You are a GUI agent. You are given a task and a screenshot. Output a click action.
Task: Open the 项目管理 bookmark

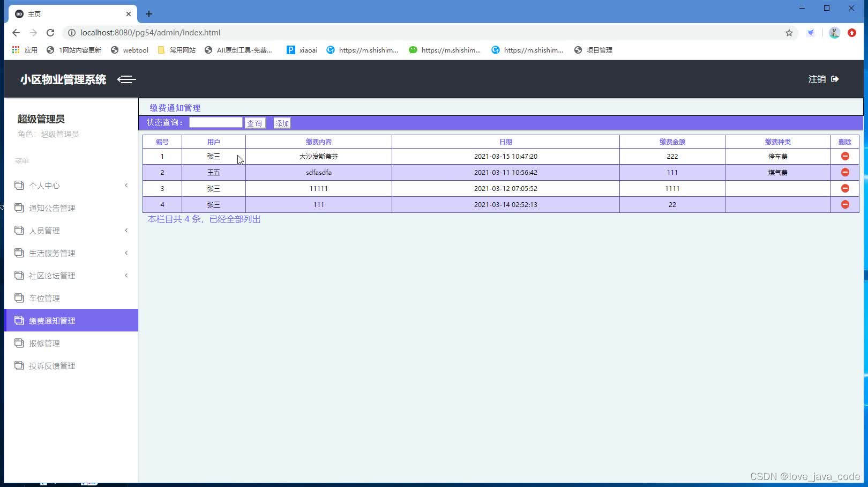point(593,50)
